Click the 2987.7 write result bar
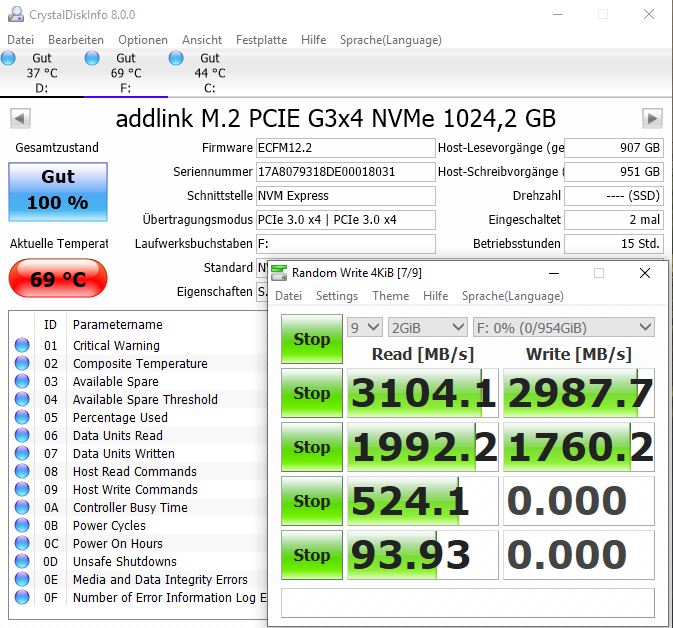This screenshot has width=673, height=628. point(579,393)
